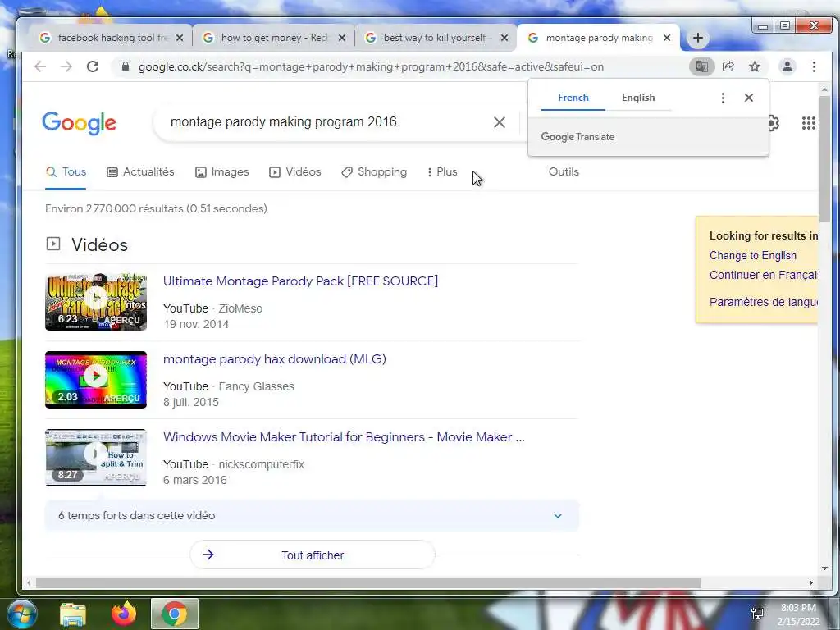Close the Google Translate popup
Viewport: 840px width, 630px height.
(749, 98)
